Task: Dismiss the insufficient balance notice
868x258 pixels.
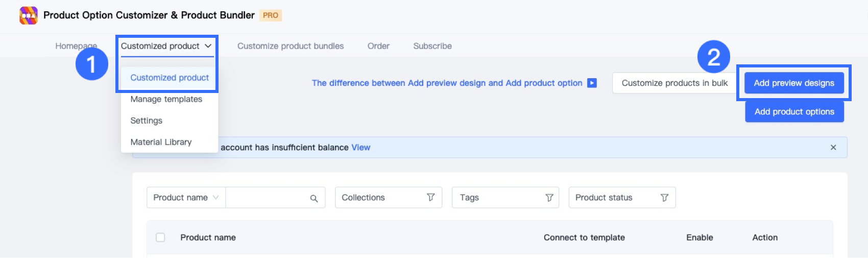Action: coord(833,147)
